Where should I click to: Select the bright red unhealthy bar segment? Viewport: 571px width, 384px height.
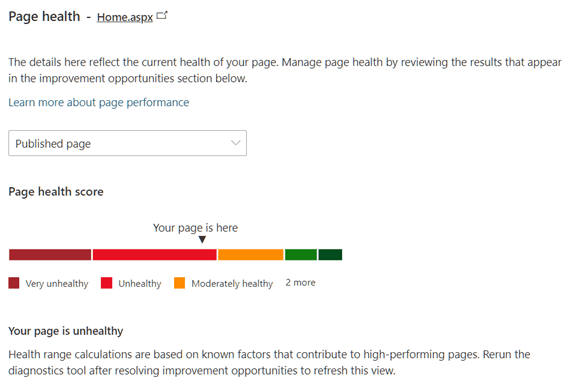click(154, 255)
